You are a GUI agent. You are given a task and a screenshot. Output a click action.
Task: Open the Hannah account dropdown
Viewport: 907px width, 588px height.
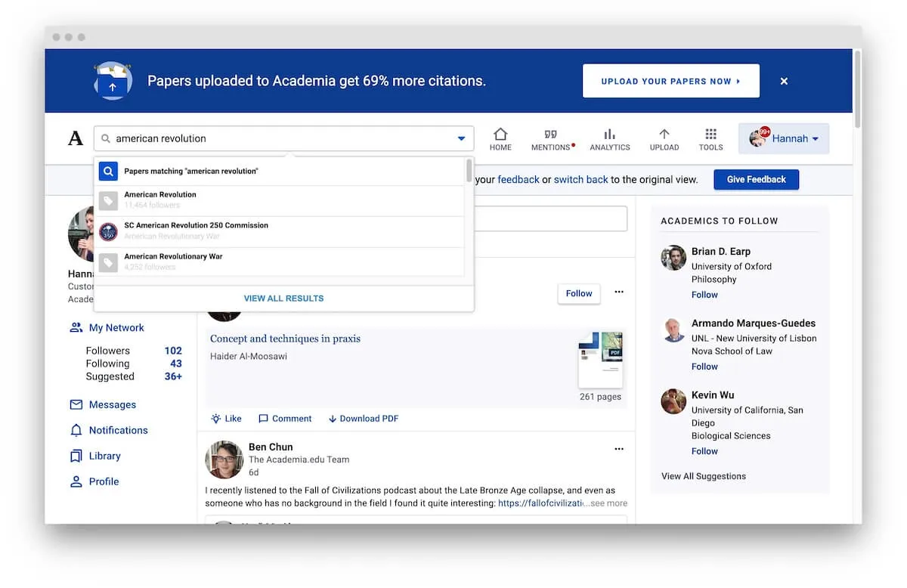(x=784, y=139)
